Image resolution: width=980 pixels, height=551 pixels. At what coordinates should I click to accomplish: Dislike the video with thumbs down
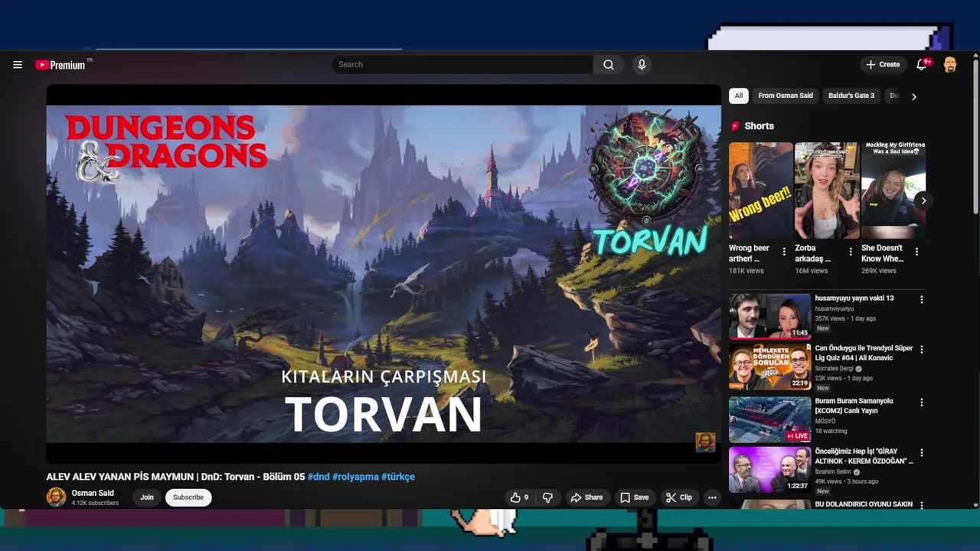click(x=547, y=497)
